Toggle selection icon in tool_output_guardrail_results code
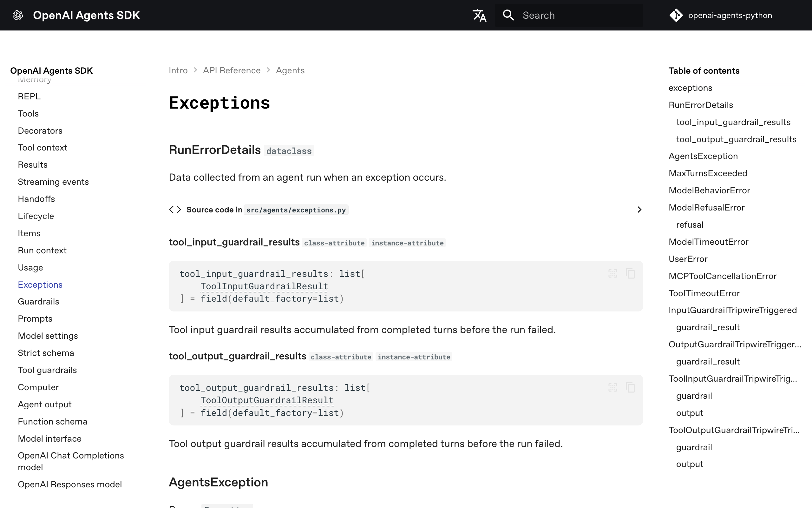This screenshot has height=508, width=812. click(x=613, y=387)
